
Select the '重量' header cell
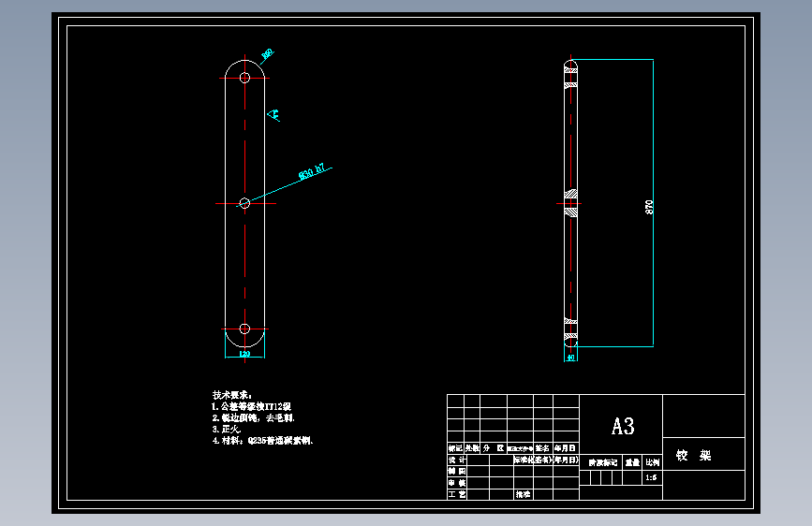[x=632, y=462]
